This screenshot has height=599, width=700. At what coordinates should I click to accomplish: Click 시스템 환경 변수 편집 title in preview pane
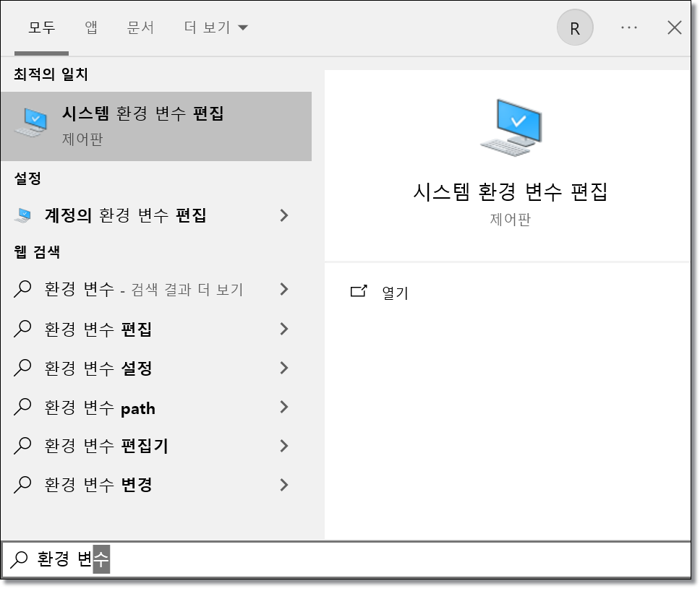coord(510,192)
